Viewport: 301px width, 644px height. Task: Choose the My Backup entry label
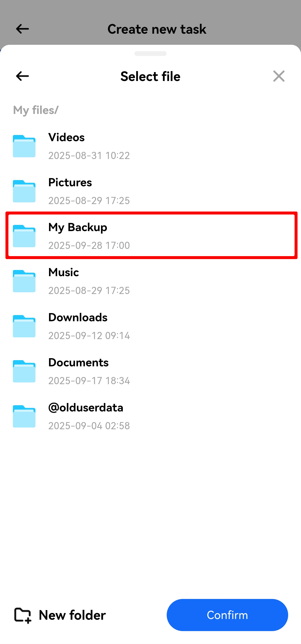(78, 227)
